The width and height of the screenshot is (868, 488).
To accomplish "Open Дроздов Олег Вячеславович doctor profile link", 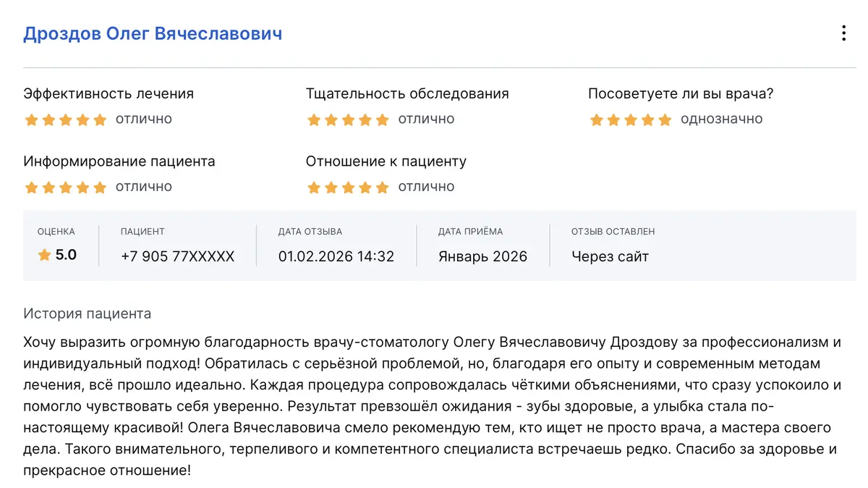I will click(x=153, y=34).
